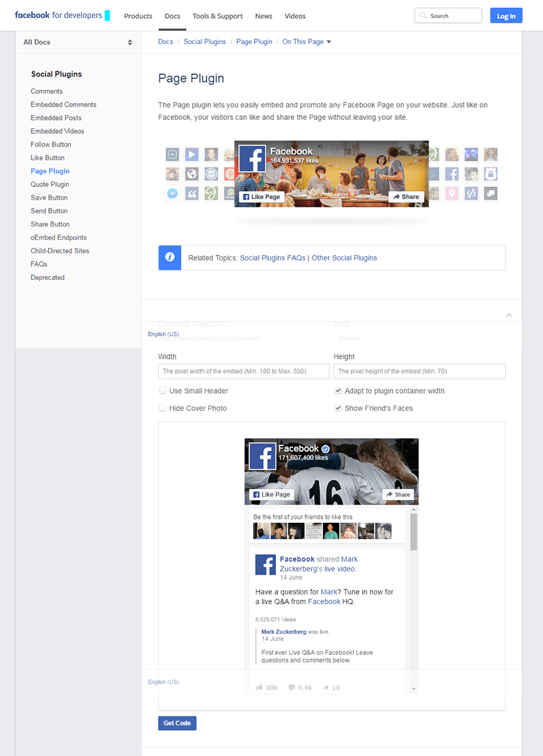Click the Get Code button
Image resolution: width=543 pixels, height=756 pixels.
pyautogui.click(x=177, y=723)
